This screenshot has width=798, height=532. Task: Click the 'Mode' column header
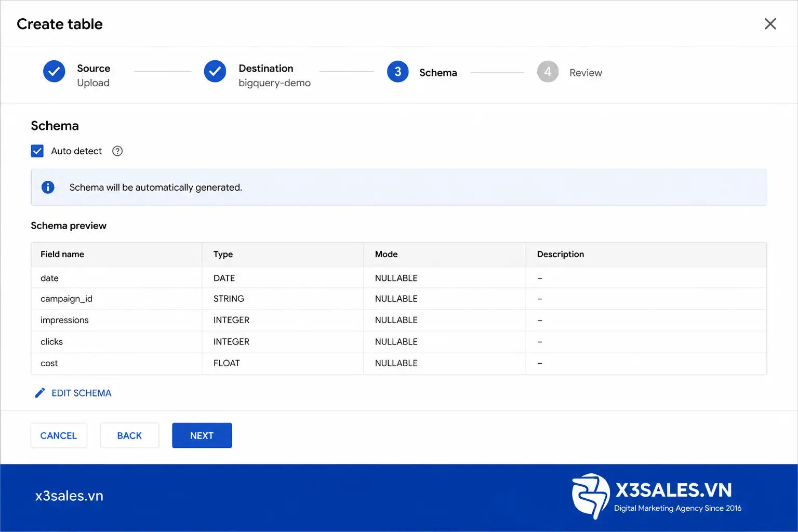pos(444,254)
